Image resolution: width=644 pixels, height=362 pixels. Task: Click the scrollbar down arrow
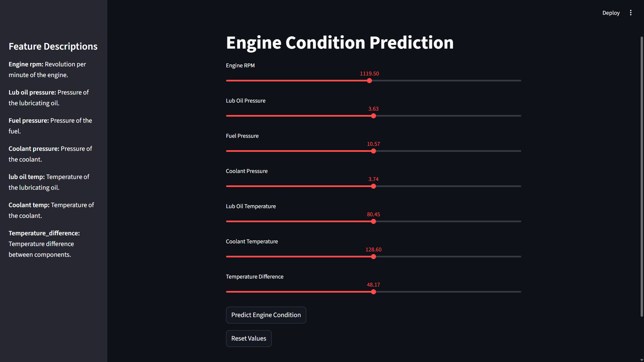(641, 360)
